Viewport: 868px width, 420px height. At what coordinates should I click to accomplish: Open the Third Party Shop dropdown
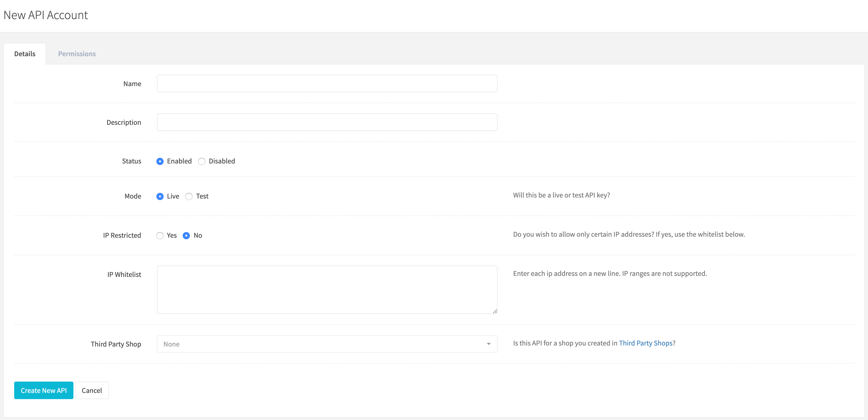pyautogui.click(x=327, y=344)
